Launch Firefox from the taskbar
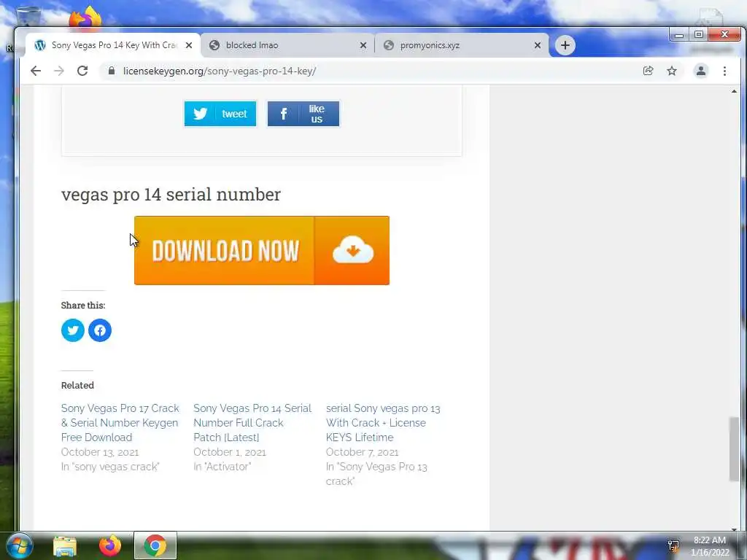747x560 pixels. (110, 545)
